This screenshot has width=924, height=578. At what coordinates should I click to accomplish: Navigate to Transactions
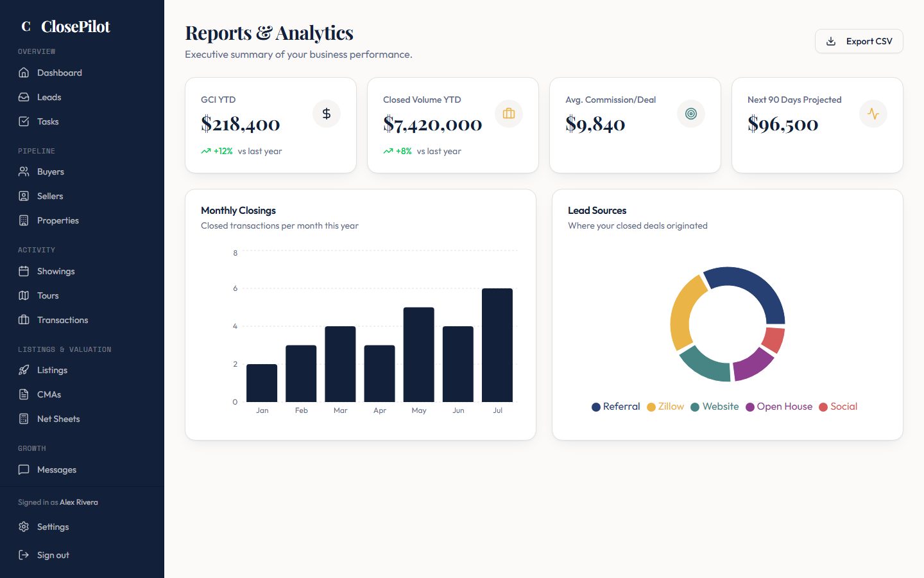click(82, 320)
